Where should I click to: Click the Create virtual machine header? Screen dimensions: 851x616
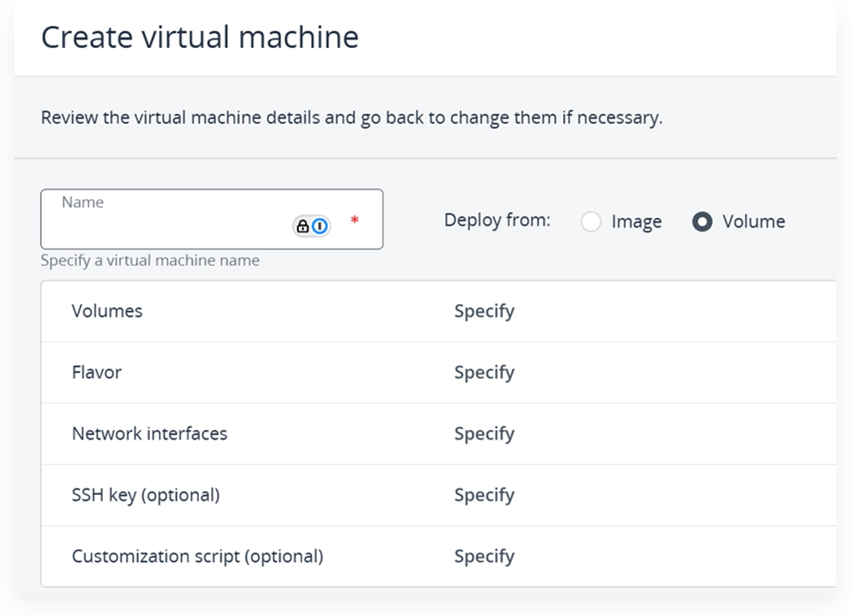coord(200,37)
